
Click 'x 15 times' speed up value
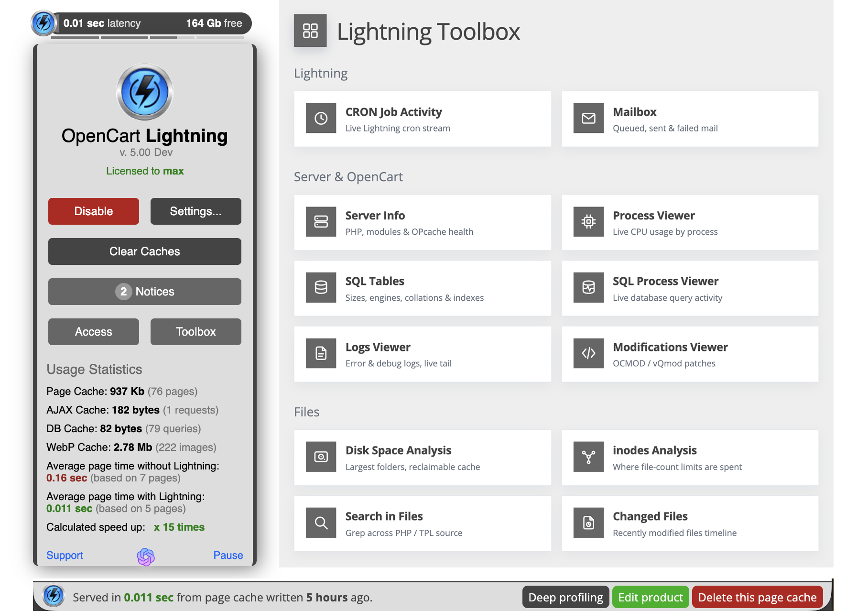179,527
